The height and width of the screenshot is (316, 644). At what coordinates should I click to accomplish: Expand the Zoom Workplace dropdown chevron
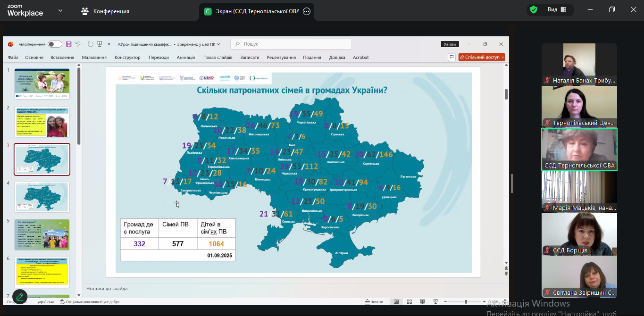(x=60, y=10)
